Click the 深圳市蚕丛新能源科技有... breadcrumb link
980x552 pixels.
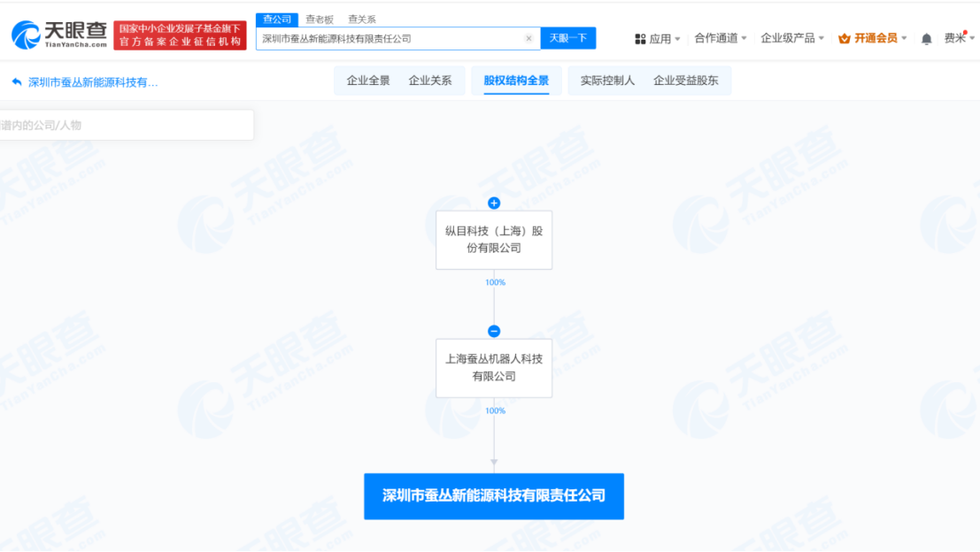(92, 82)
